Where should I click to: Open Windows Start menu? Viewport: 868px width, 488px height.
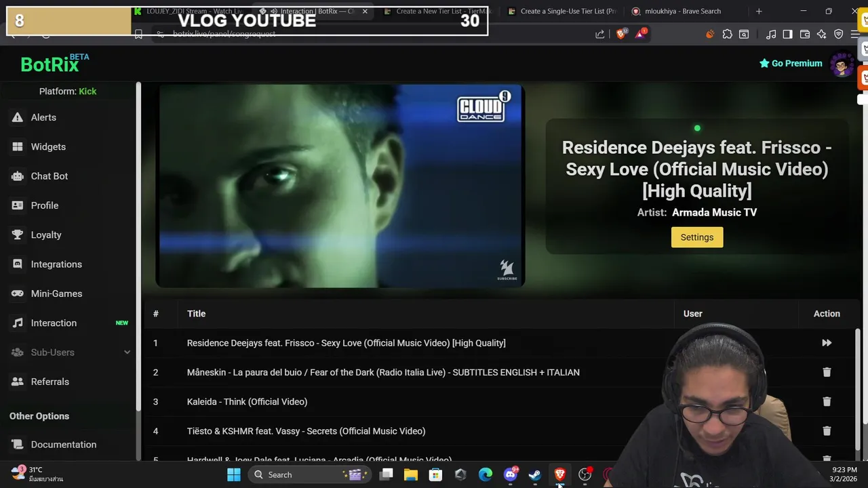[x=233, y=474]
